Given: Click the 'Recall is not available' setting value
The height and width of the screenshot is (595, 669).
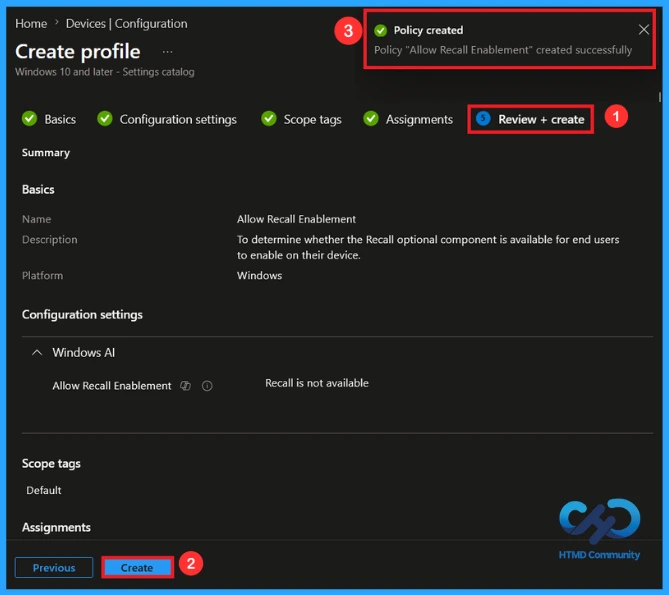Looking at the screenshot, I should coord(317,383).
